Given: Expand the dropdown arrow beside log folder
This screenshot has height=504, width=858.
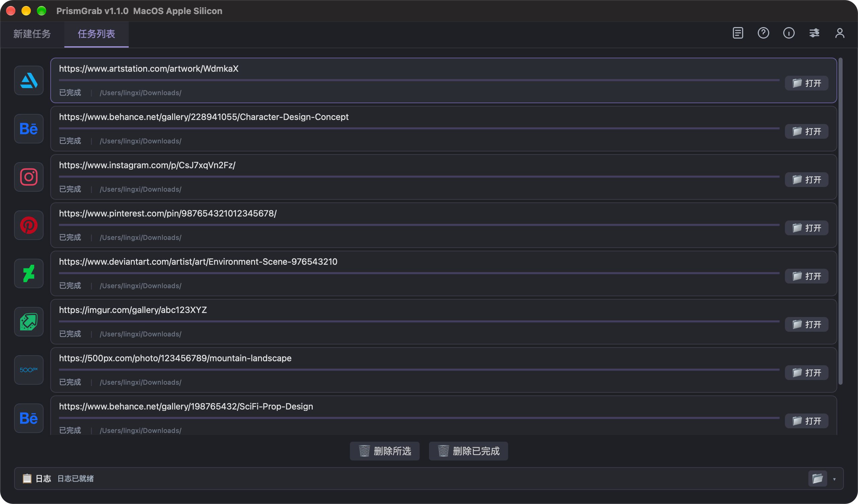Looking at the screenshot, I should pyautogui.click(x=834, y=479).
